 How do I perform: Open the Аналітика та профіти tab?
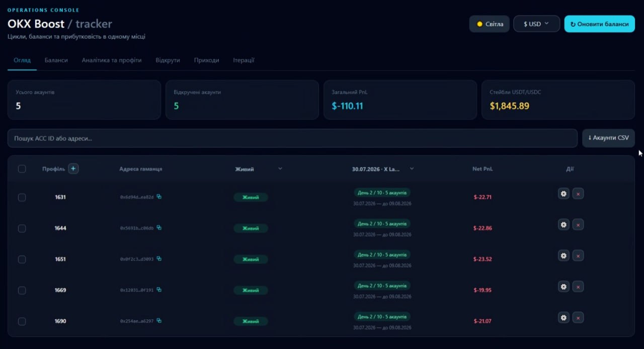(112, 60)
